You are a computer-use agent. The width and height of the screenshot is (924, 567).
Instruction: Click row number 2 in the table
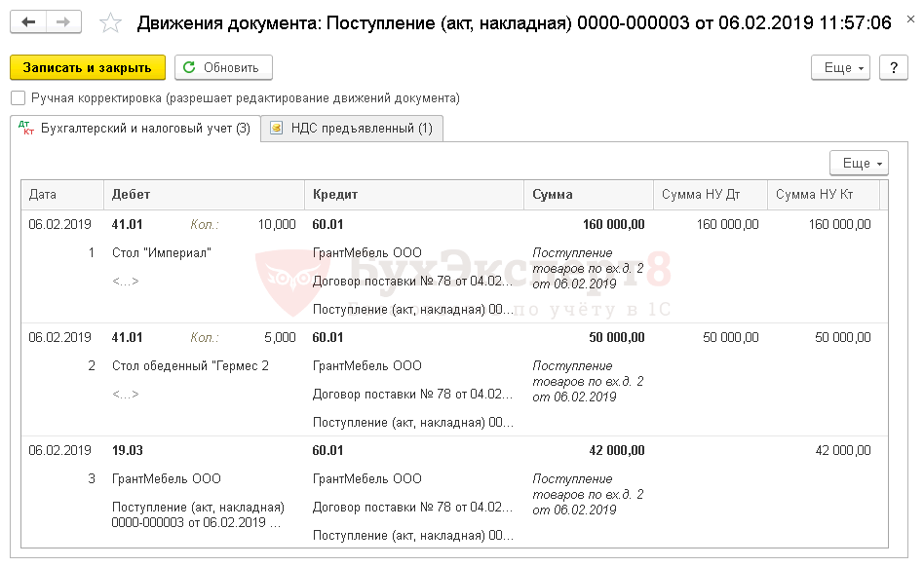point(92,366)
